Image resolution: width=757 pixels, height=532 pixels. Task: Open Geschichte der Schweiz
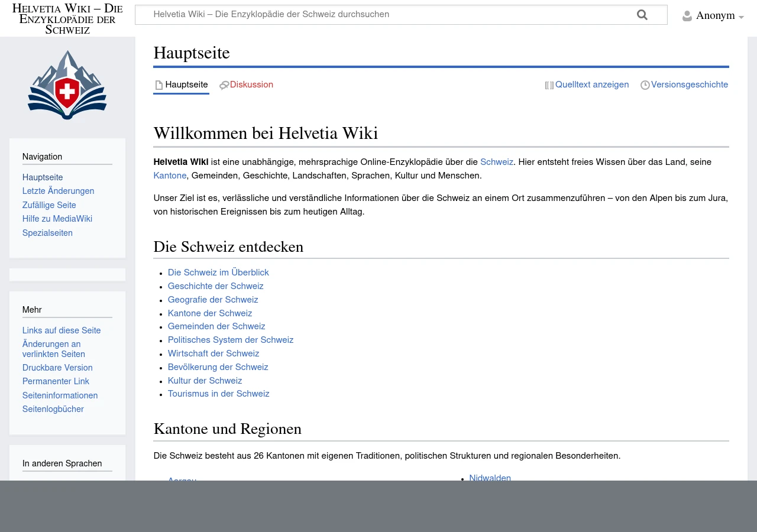click(x=215, y=287)
